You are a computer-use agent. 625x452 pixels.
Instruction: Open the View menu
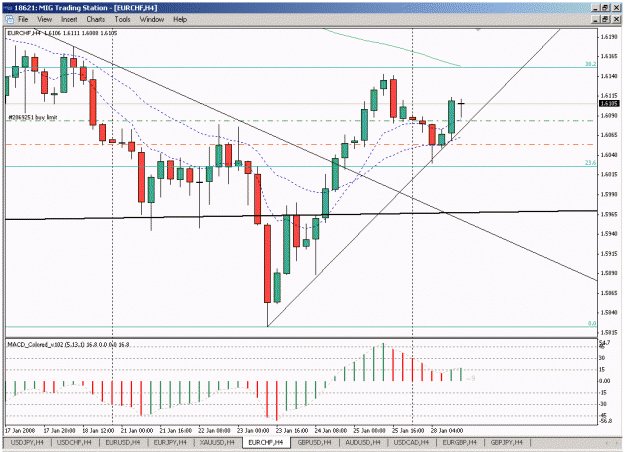click(x=45, y=19)
